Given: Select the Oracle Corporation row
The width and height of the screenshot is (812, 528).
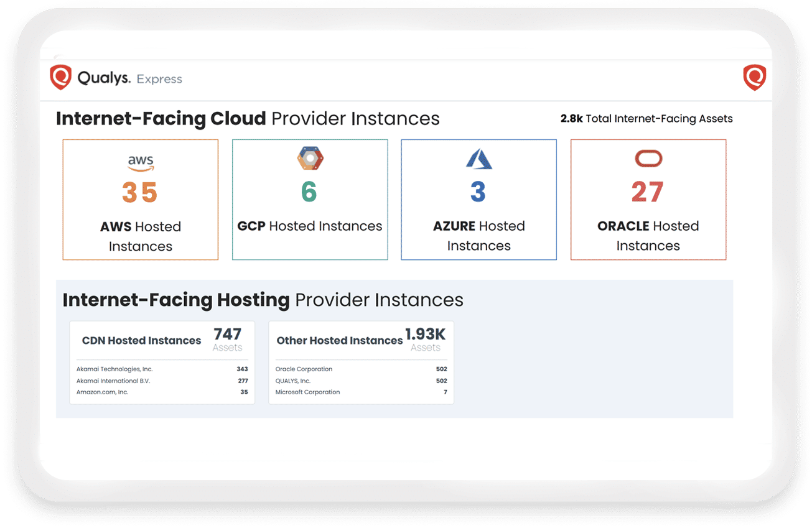Looking at the screenshot, I should (362, 369).
